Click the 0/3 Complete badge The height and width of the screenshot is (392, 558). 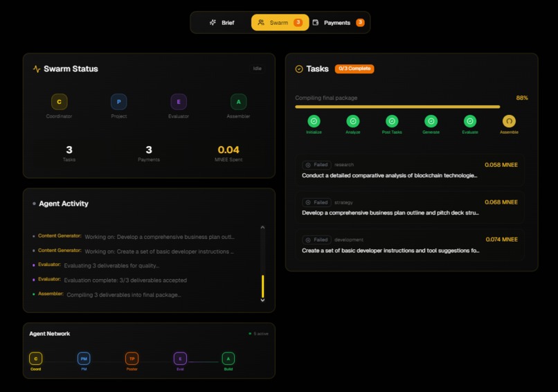coord(354,69)
